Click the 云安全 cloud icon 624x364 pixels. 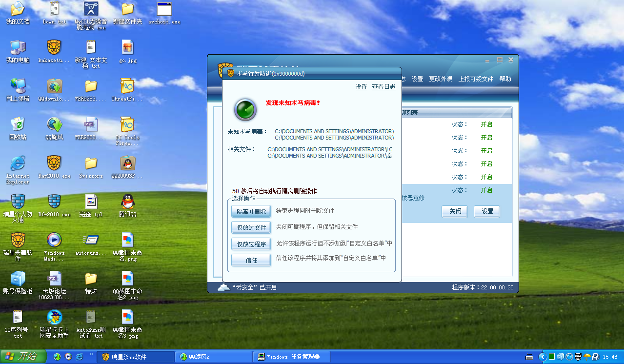(x=223, y=287)
